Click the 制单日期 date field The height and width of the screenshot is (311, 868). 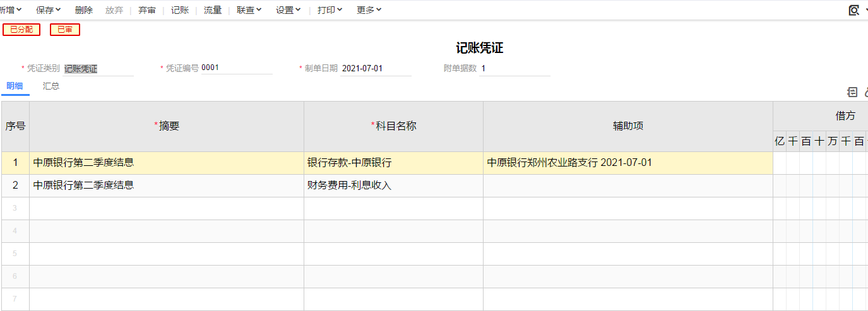(376, 69)
